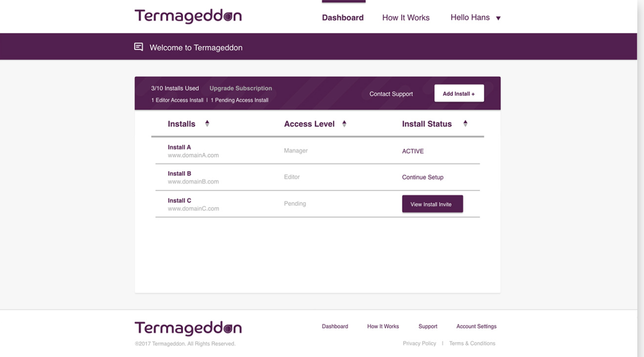
Task: Click 1 Editor Access Install text
Action: pyautogui.click(x=177, y=100)
